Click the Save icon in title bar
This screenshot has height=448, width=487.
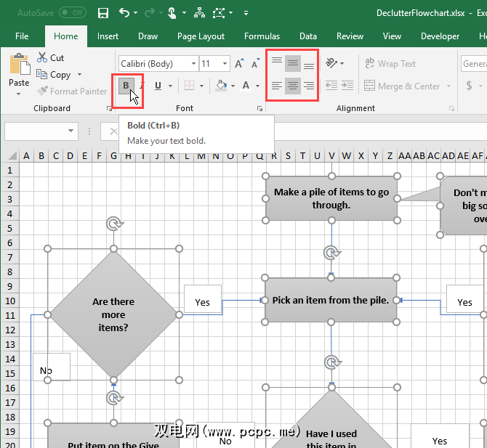tap(103, 13)
